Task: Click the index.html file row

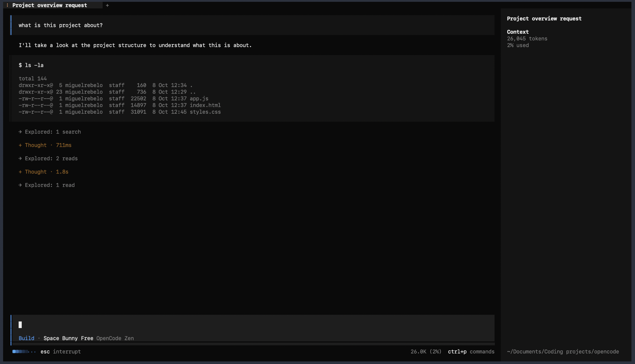Action: [x=120, y=105]
